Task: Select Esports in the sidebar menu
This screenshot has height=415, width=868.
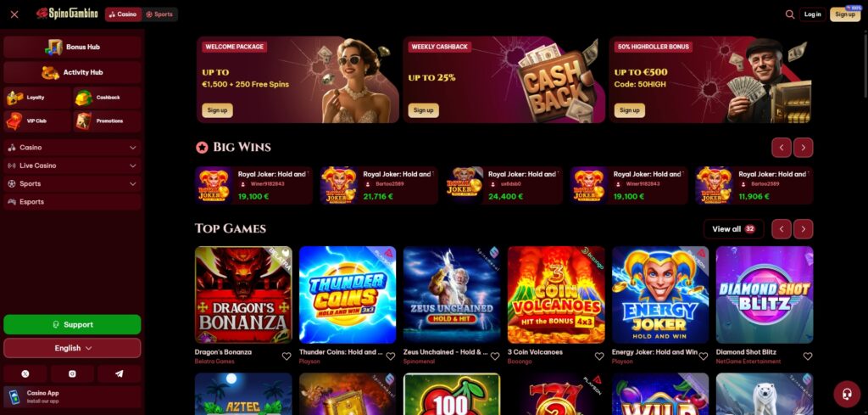Action: 72,202
